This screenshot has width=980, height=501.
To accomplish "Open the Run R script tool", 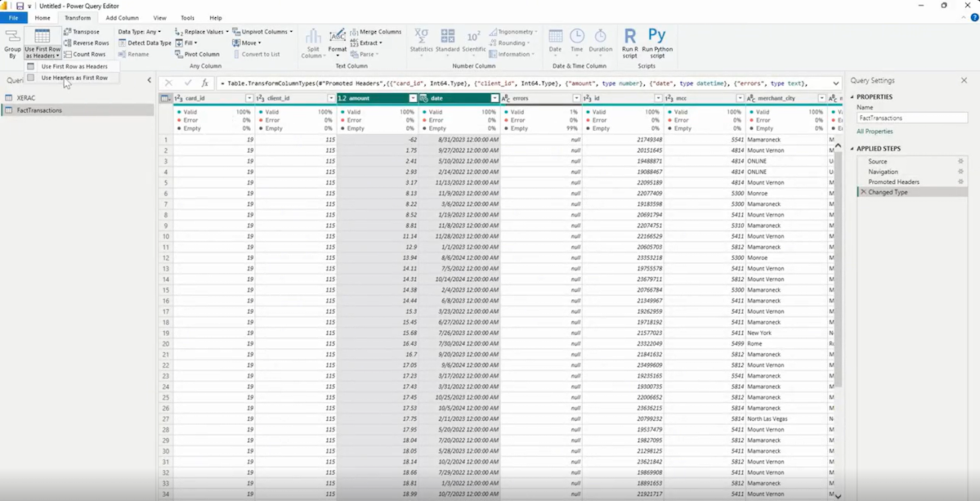I will (630, 43).
